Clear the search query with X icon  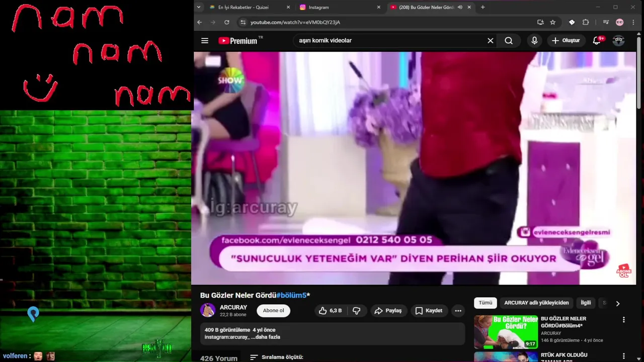(x=491, y=41)
